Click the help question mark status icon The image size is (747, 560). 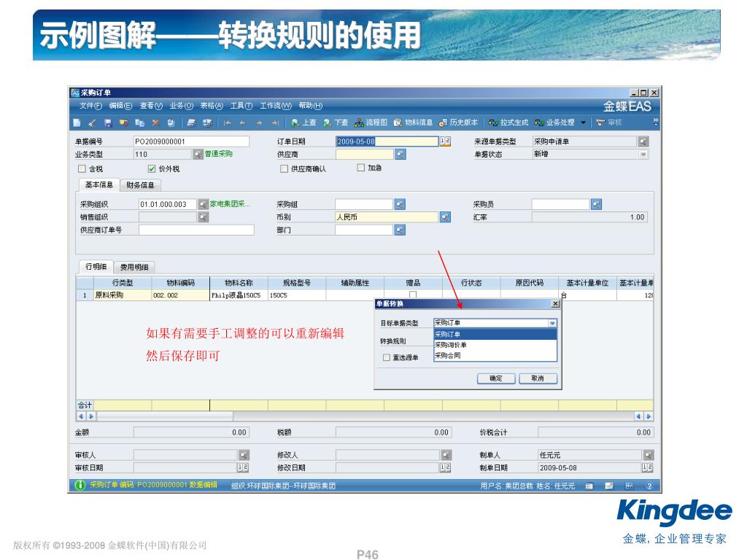pyautogui.click(x=649, y=486)
